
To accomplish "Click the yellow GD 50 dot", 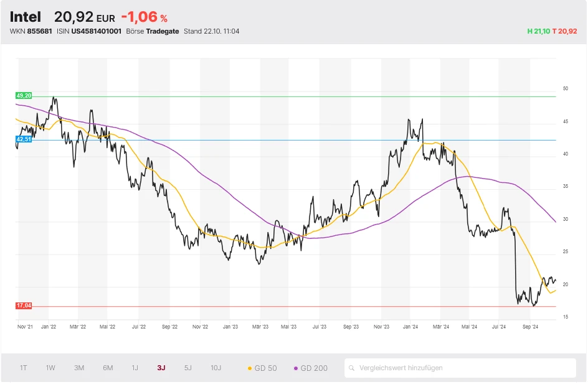I will 250,368.
